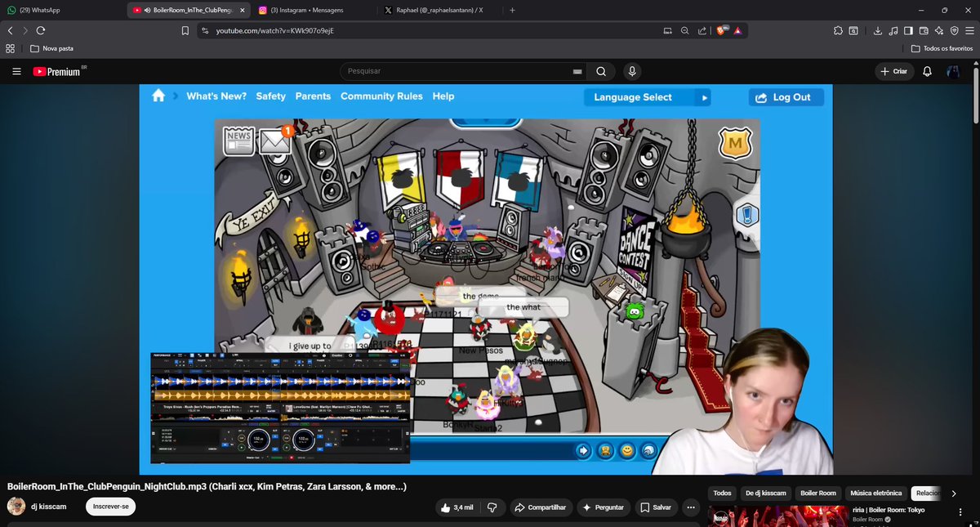Dislike the video with thumbs-down
The width and height of the screenshot is (980, 527).
click(x=492, y=507)
